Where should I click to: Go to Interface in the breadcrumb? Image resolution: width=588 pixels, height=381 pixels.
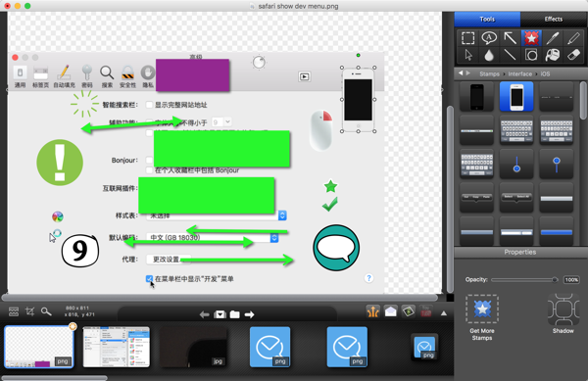pyautogui.click(x=520, y=73)
